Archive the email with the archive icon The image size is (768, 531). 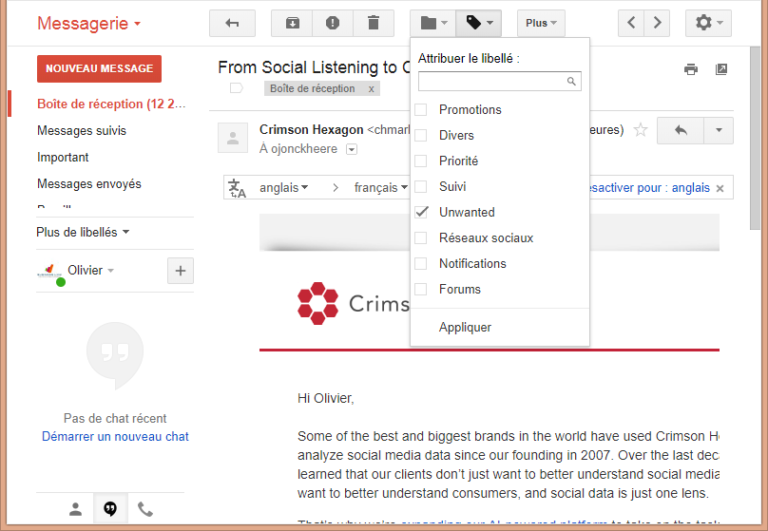click(x=292, y=23)
